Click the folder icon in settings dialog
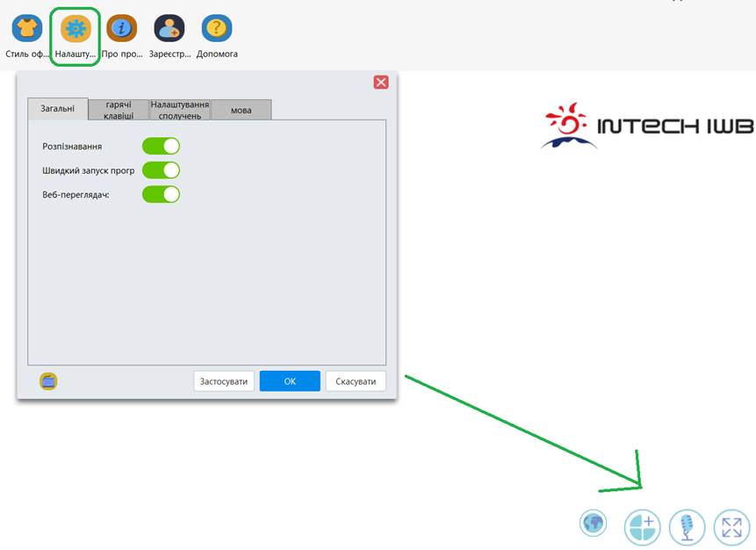The height and width of the screenshot is (550, 756). pyautogui.click(x=48, y=381)
